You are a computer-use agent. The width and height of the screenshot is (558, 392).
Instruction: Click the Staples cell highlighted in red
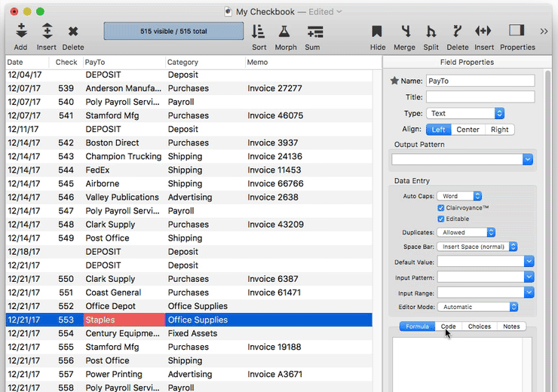[124, 320]
